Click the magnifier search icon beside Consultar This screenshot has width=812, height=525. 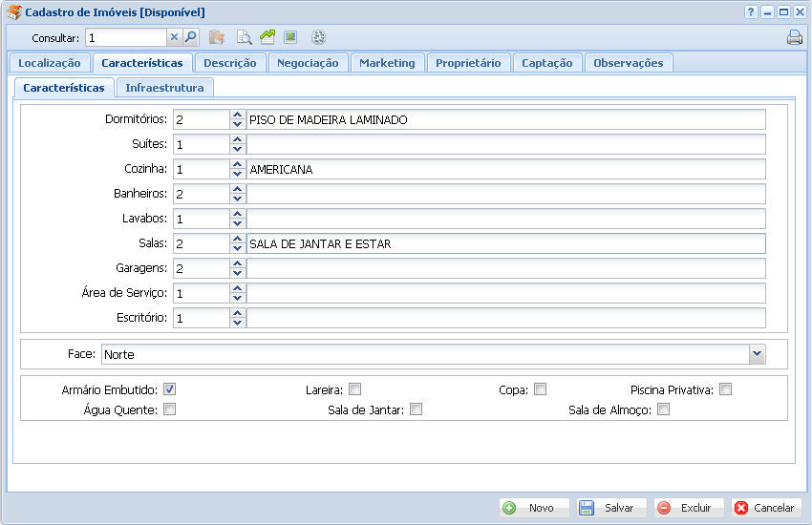tap(190, 37)
